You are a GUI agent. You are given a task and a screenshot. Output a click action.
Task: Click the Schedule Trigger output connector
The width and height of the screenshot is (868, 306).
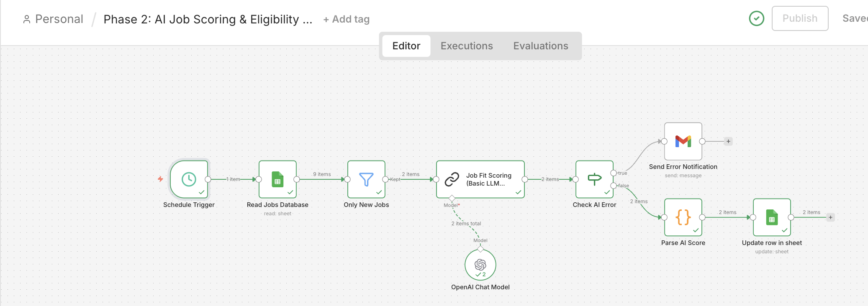pos(208,179)
